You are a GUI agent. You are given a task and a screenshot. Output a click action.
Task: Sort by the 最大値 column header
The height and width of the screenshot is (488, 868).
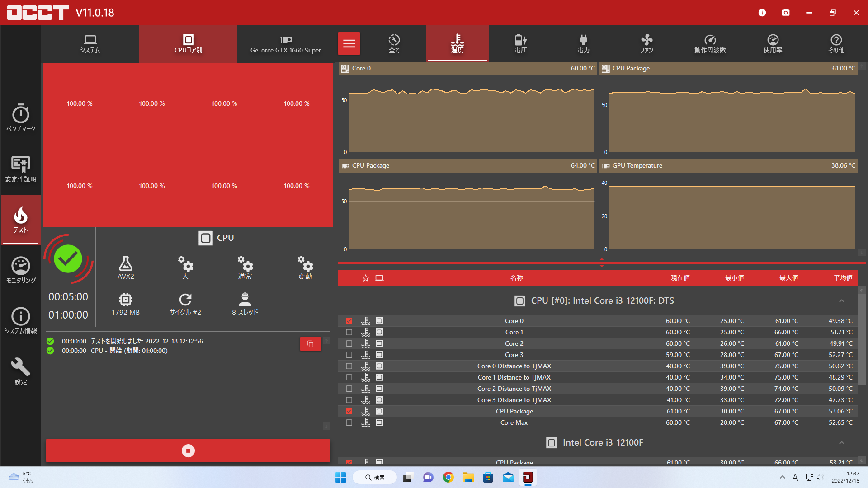click(x=788, y=278)
